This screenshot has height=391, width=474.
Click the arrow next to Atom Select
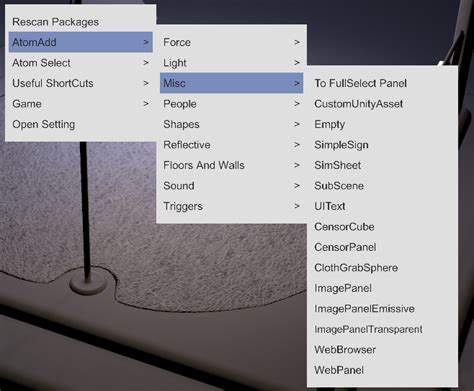[146, 63]
